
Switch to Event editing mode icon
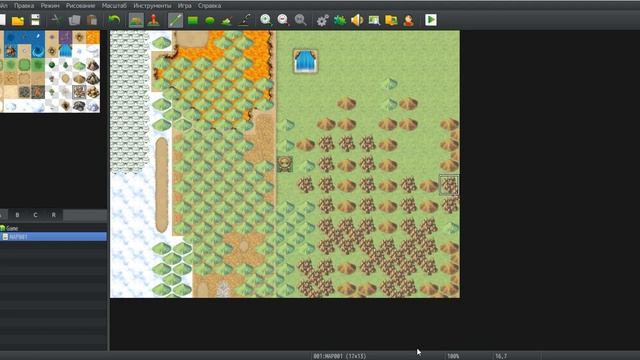[153, 20]
